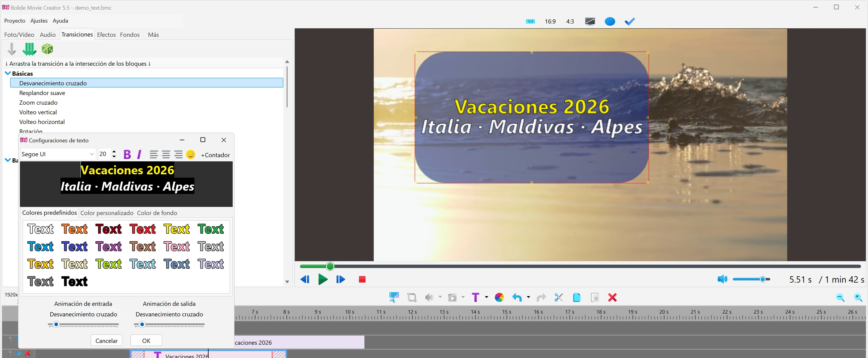The width and height of the screenshot is (868, 358).
Task: Copy the selected block
Action: [x=577, y=297]
